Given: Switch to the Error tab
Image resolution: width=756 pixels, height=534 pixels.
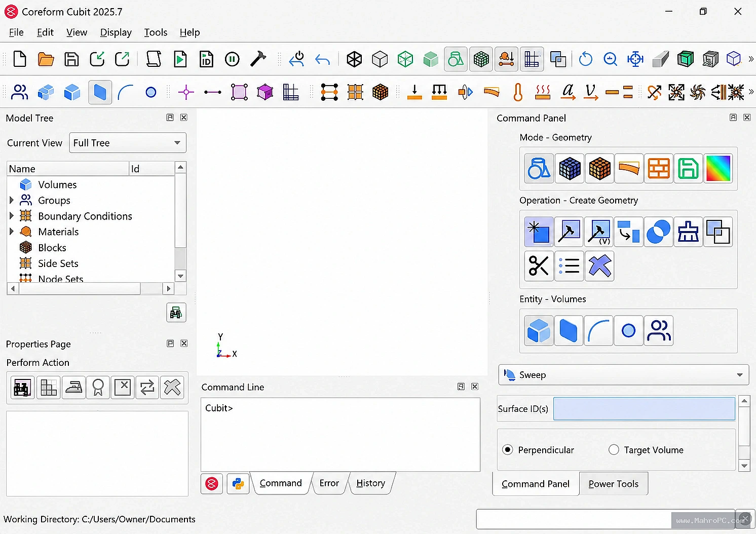Looking at the screenshot, I should coord(329,483).
